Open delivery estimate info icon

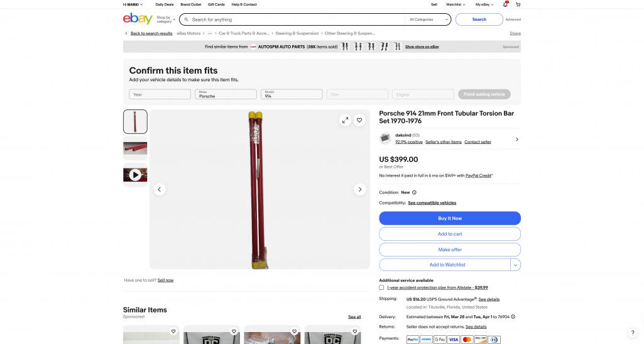pyautogui.click(x=513, y=317)
